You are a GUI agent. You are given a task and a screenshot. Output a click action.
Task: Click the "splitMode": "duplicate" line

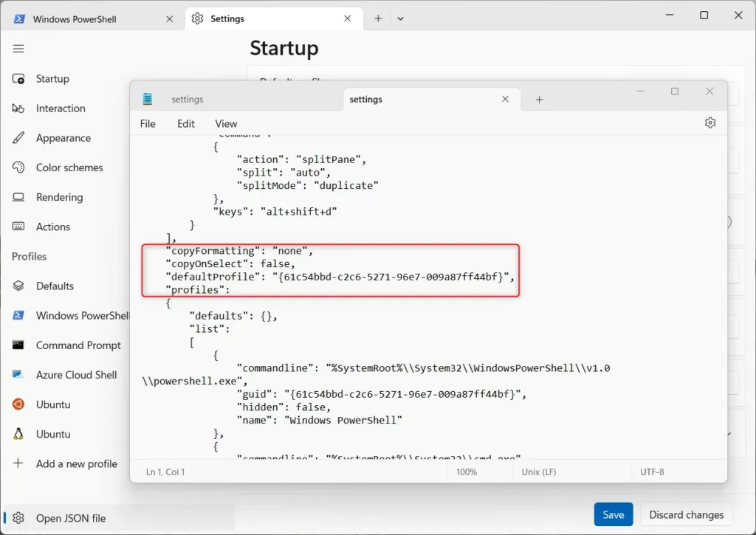point(308,185)
